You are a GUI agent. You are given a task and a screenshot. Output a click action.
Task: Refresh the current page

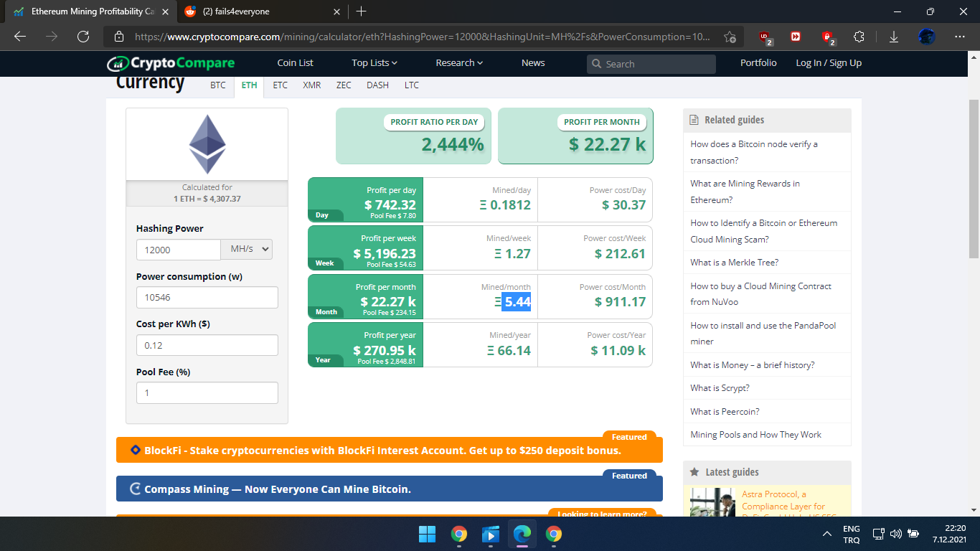83,37
